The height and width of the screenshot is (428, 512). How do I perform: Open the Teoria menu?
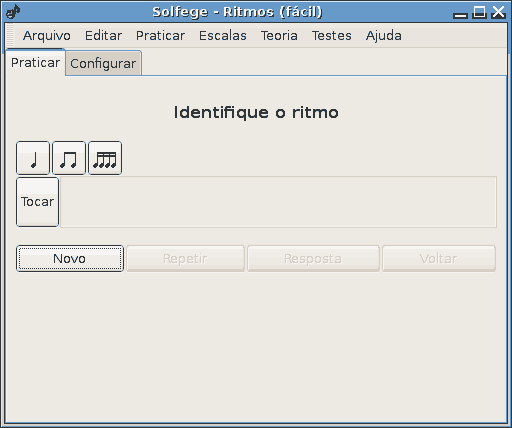[x=279, y=35]
